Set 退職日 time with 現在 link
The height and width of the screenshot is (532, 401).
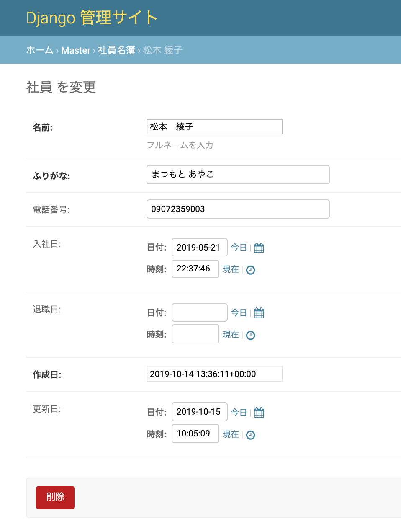pos(231,335)
